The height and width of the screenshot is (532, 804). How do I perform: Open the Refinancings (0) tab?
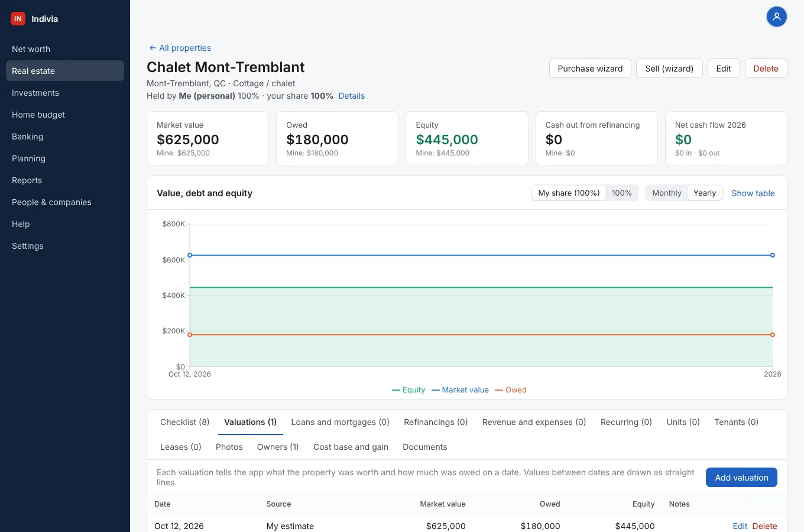pyautogui.click(x=436, y=422)
